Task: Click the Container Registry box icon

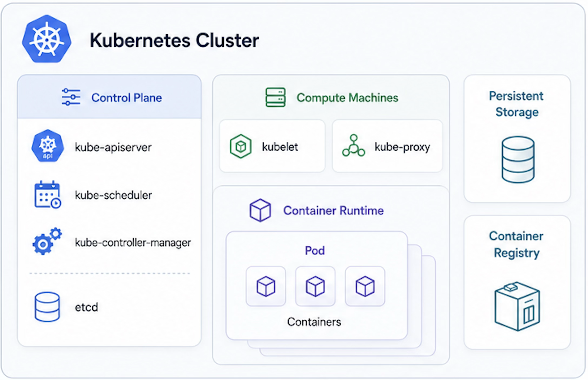Action: click(x=517, y=306)
